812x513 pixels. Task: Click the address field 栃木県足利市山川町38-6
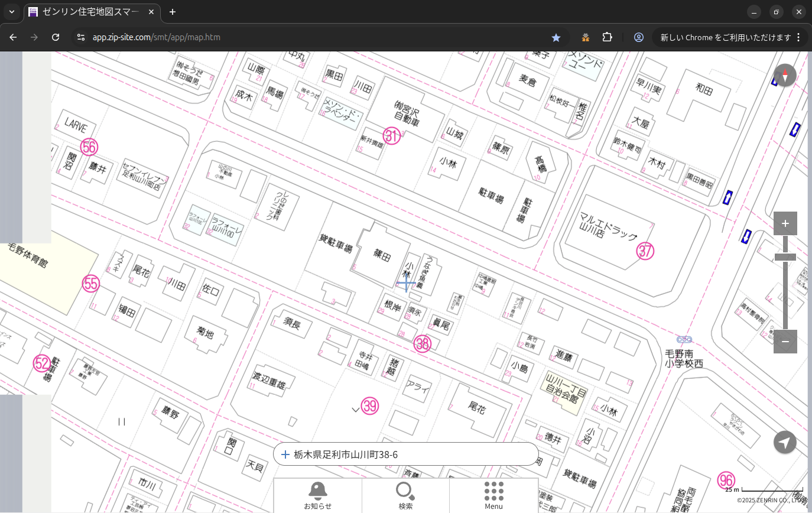coord(405,454)
